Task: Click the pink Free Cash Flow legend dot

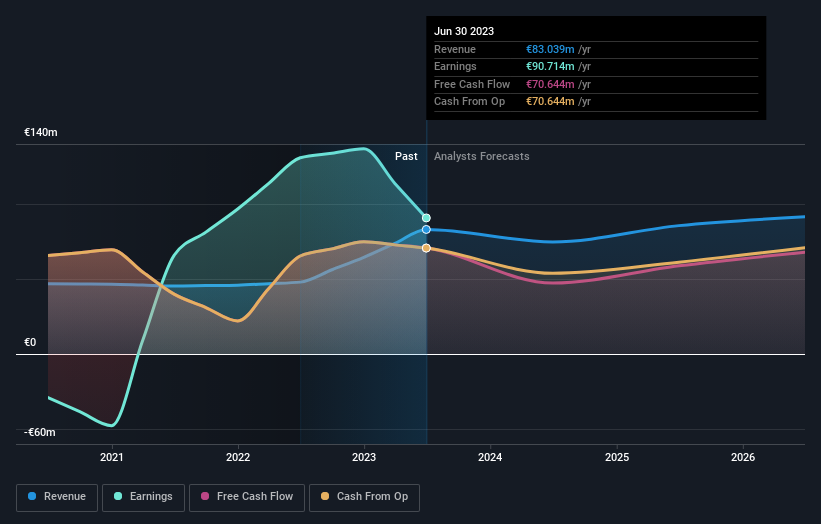Action: point(205,496)
